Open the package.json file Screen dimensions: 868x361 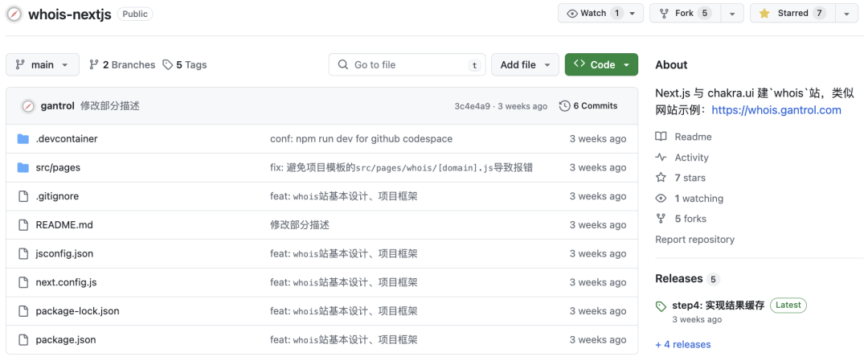pos(66,340)
